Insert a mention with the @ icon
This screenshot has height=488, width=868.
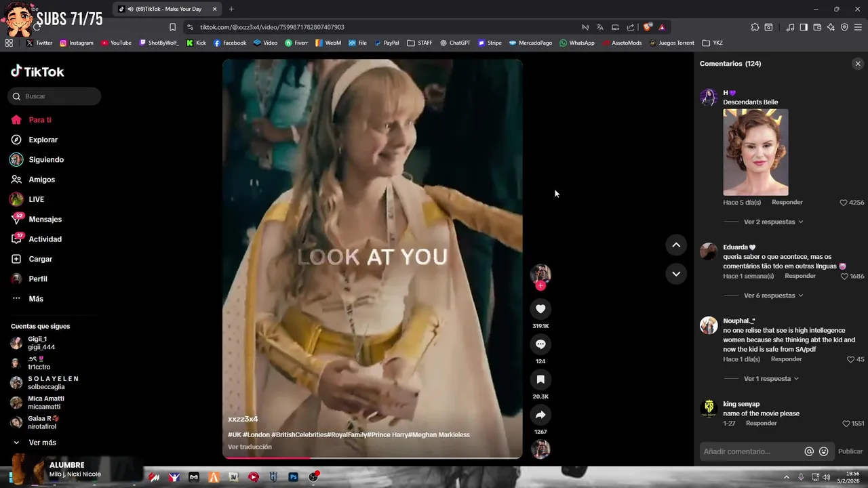(809, 451)
